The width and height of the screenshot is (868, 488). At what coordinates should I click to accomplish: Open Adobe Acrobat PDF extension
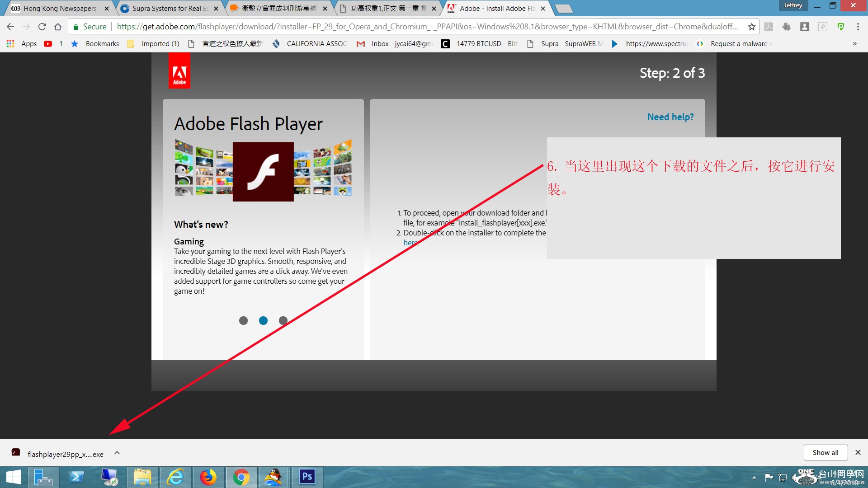click(x=769, y=27)
